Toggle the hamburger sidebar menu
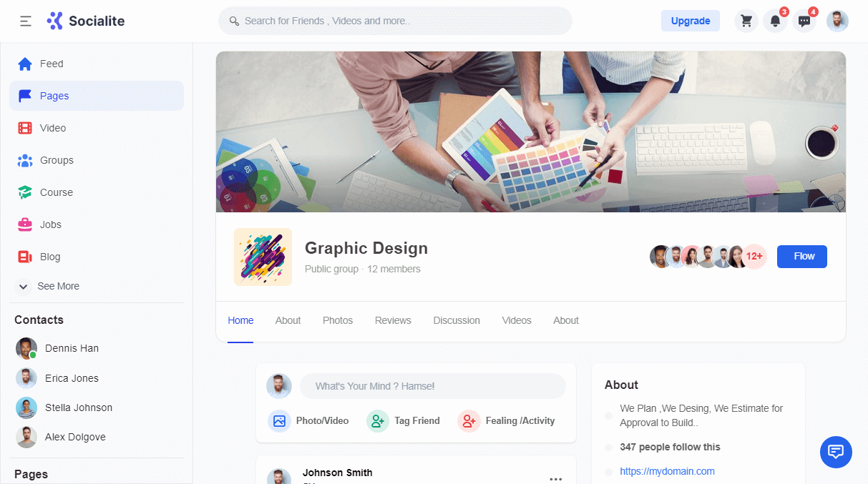The image size is (868, 484). coord(26,21)
